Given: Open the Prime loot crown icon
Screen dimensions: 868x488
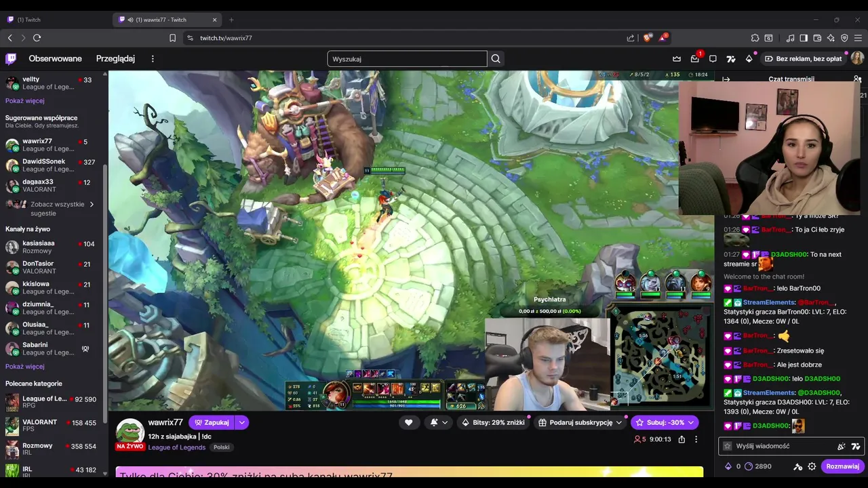Looking at the screenshot, I should pyautogui.click(x=677, y=59).
